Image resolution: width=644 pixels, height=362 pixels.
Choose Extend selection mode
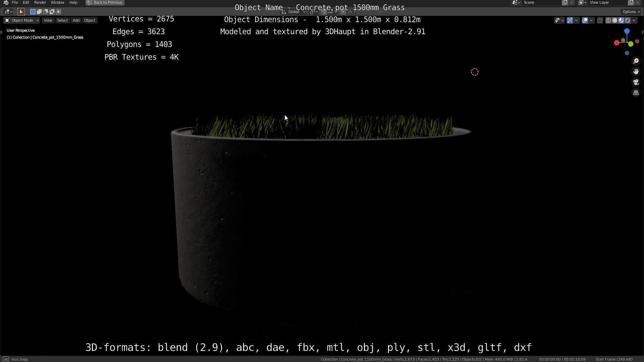(x=39, y=12)
